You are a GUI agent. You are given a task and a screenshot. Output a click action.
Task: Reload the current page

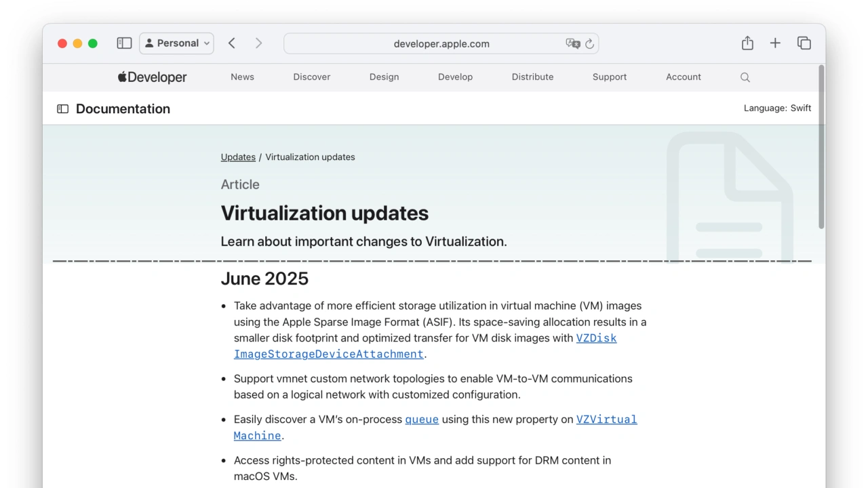590,43
